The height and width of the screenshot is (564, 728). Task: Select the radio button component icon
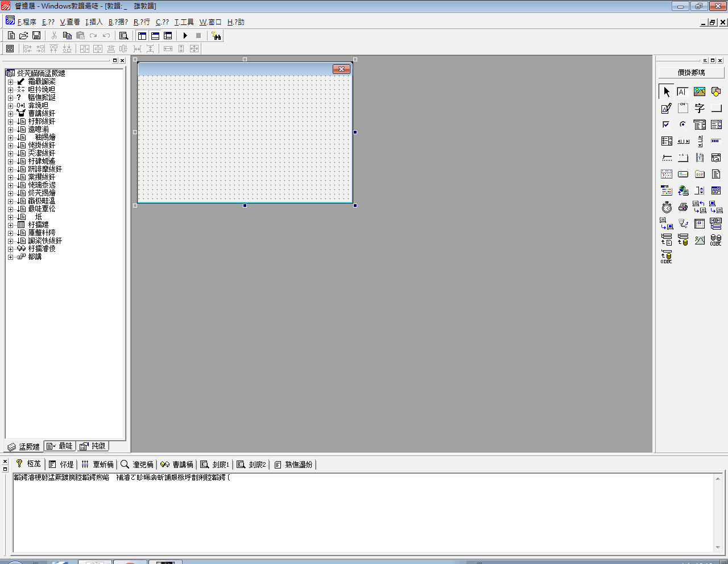pos(683,125)
